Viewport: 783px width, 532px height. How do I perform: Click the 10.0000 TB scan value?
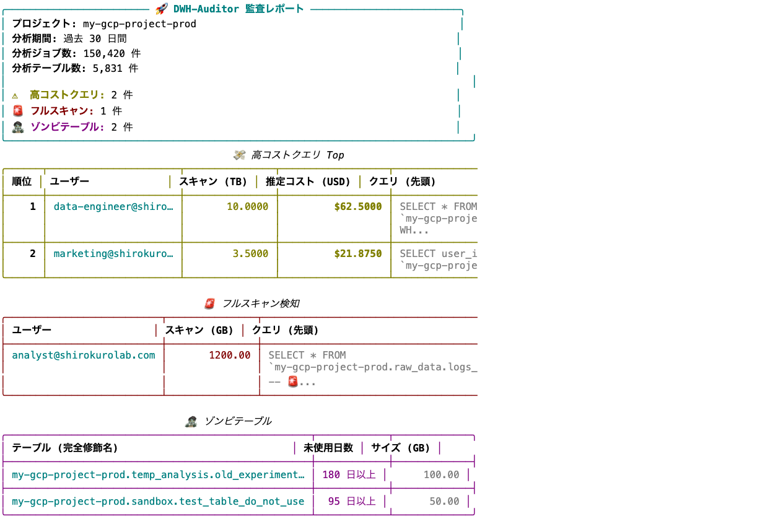tap(247, 207)
